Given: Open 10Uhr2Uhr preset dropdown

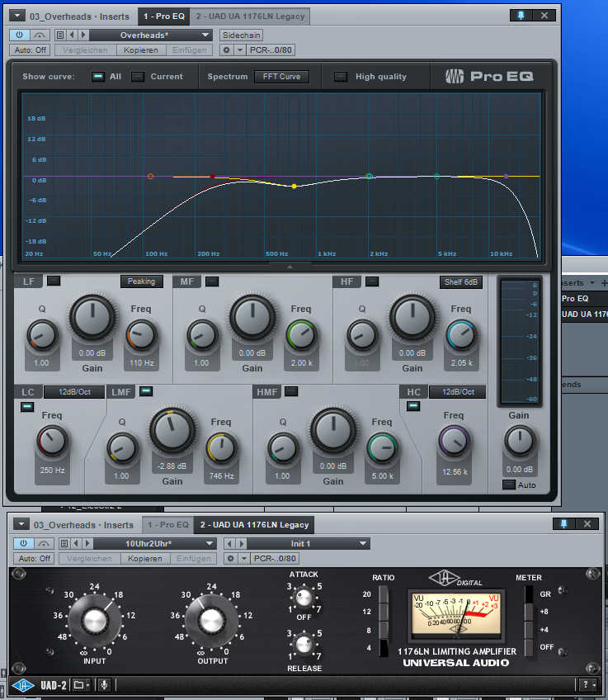Looking at the screenshot, I should pyautogui.click(x=154, y=543).
